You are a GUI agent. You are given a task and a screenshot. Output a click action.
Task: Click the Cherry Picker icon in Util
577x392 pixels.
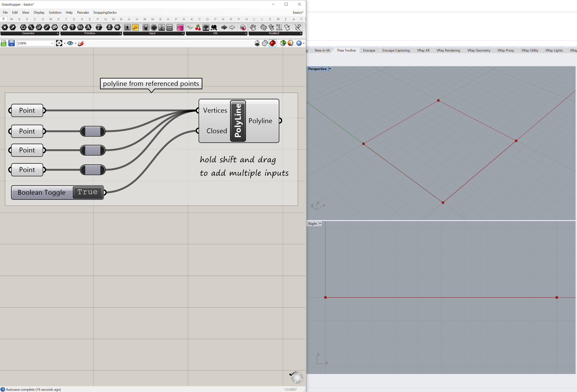click(x=198, y=27)
